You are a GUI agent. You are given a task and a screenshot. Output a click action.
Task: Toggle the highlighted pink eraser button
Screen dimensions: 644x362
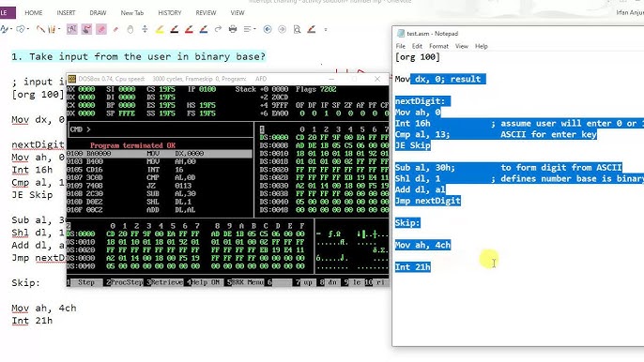(101, 29)
